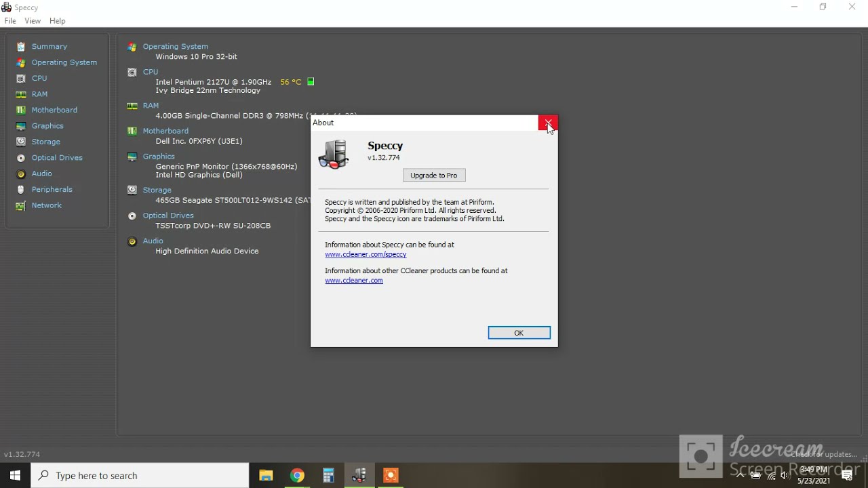Screen dimensions: 868x488
Task: Click the Optical Drives icon in the summary pane
Action: coord(132,216)
